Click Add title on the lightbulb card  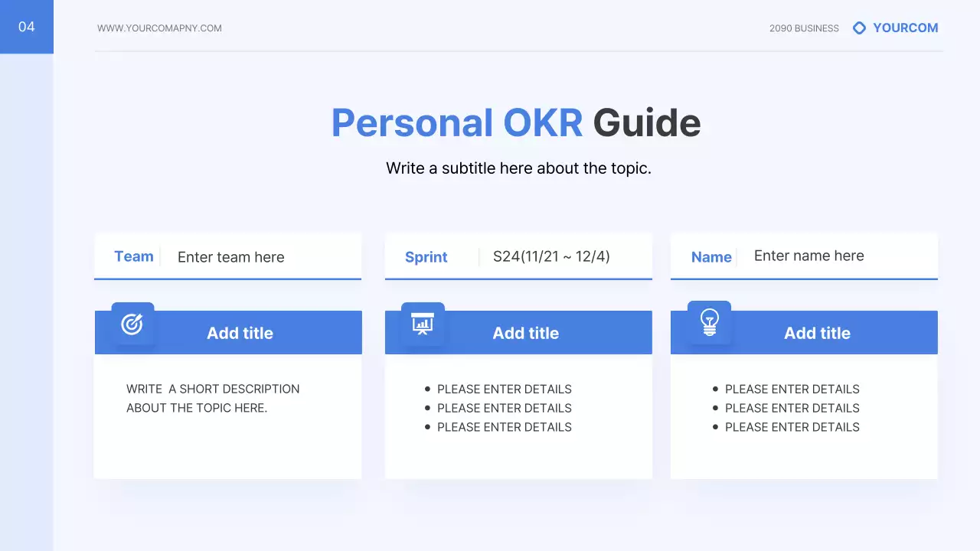point(817,333)
